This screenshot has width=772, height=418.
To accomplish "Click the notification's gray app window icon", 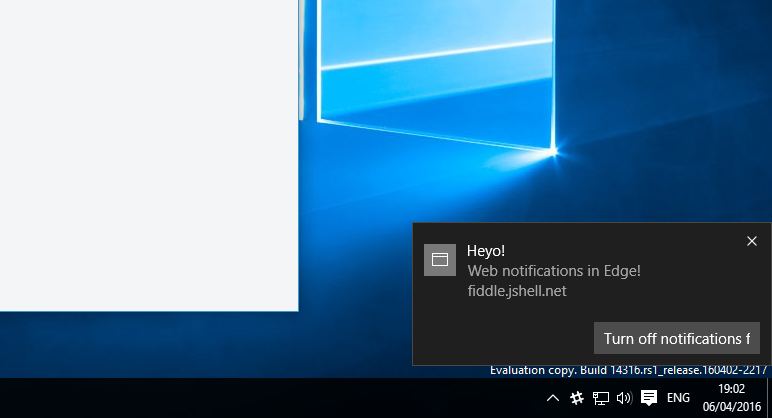I will tap(440, 259).
